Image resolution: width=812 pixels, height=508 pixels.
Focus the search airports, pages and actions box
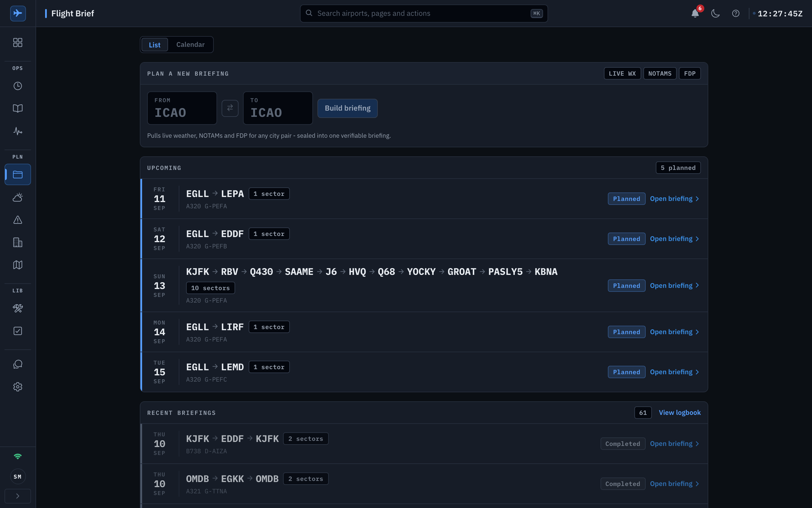[424, 14]
